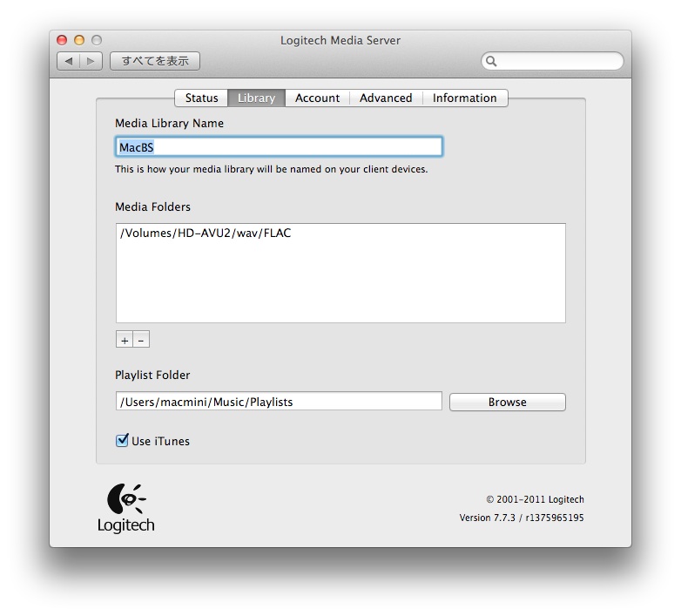Click the Media Folders label
This screenshot has width=681, height=616.
tap(153, 206)
